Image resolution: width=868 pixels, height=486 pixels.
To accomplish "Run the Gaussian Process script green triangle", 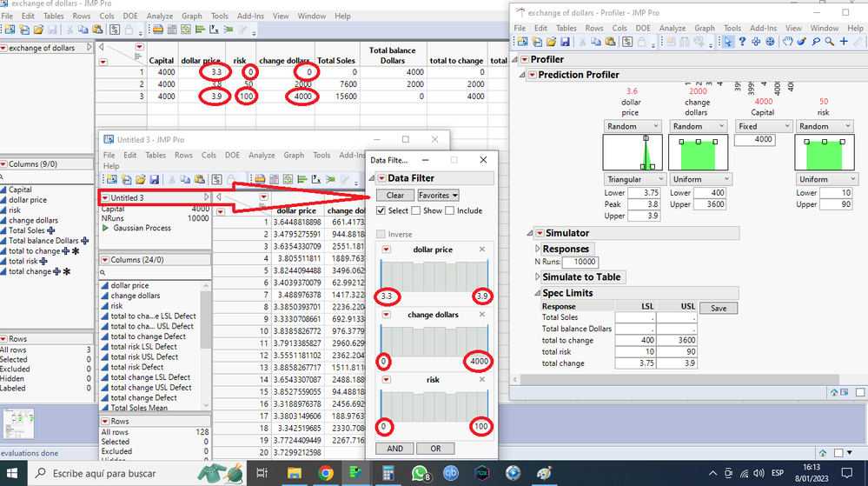I will click(106, 228).
